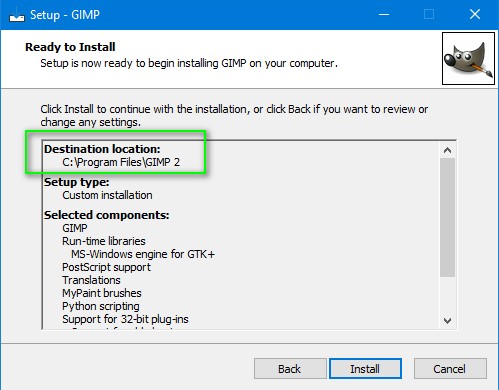499x390 pixels.
Task: Cancel the GIMP setup
Action: coord(450,369)
